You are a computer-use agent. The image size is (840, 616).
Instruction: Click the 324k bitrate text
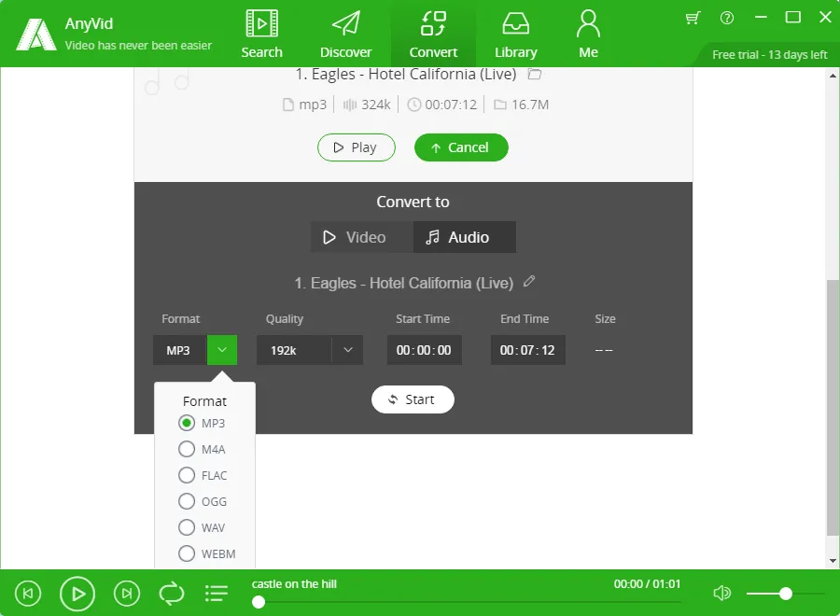point(375,105)
